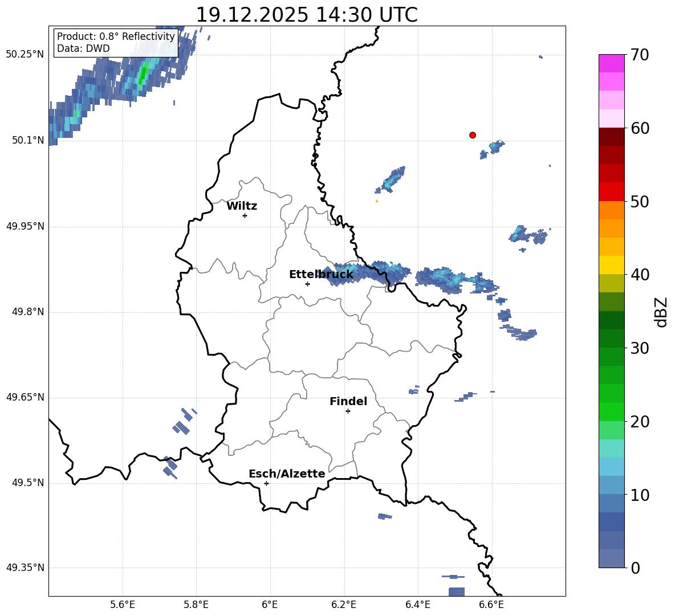Click the colorbar tick label '40'

tap(640, 275)
